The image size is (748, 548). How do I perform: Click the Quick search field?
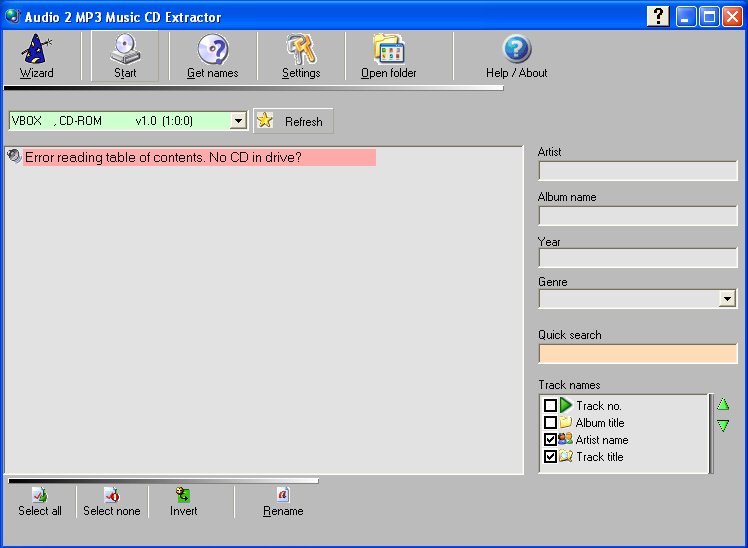point(638,354)
